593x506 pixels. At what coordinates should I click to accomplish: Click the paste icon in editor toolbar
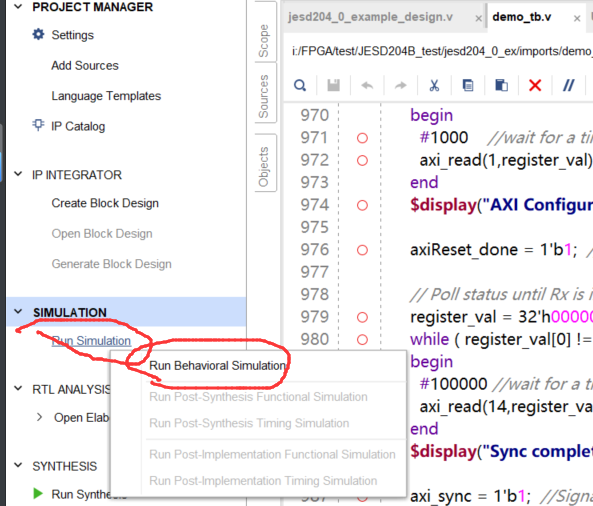coord(501,85)
